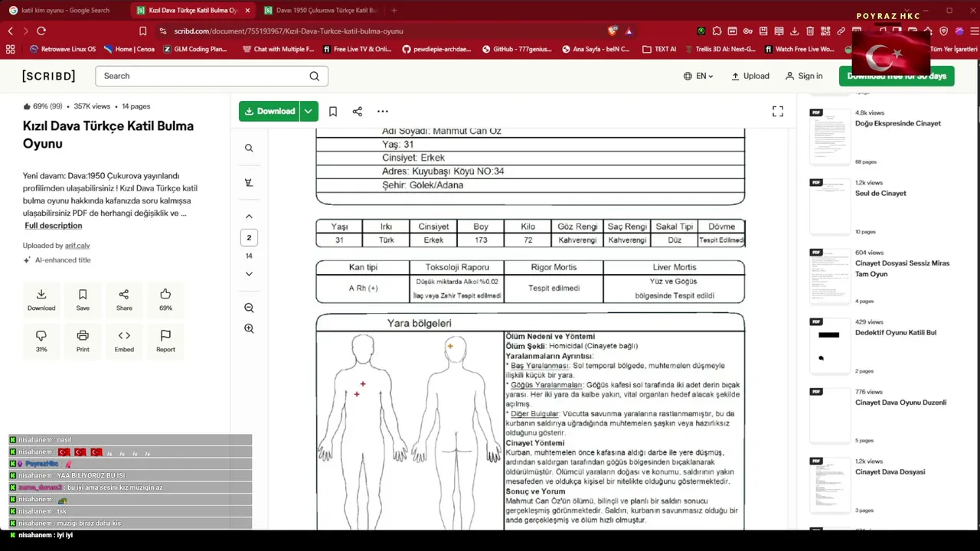Screen dimensions: 980x551
Task: Open Cinayet Dosyası Sessiz Miras Tam Oyun
Action: (x=902, y=269)
